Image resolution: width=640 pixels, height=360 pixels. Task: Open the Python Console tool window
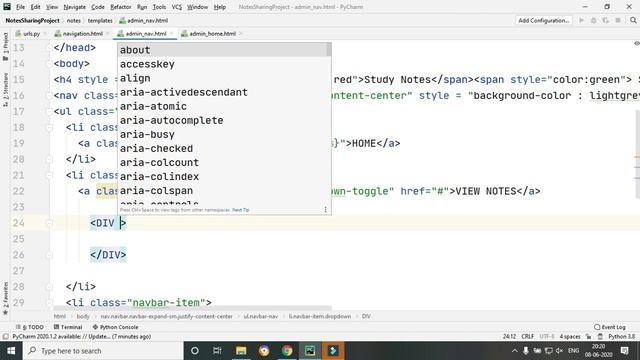(x=116, y=327)
